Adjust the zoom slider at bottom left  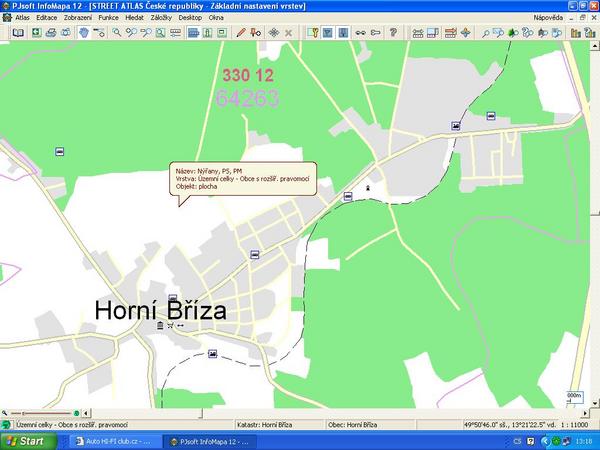click(23, 413)
